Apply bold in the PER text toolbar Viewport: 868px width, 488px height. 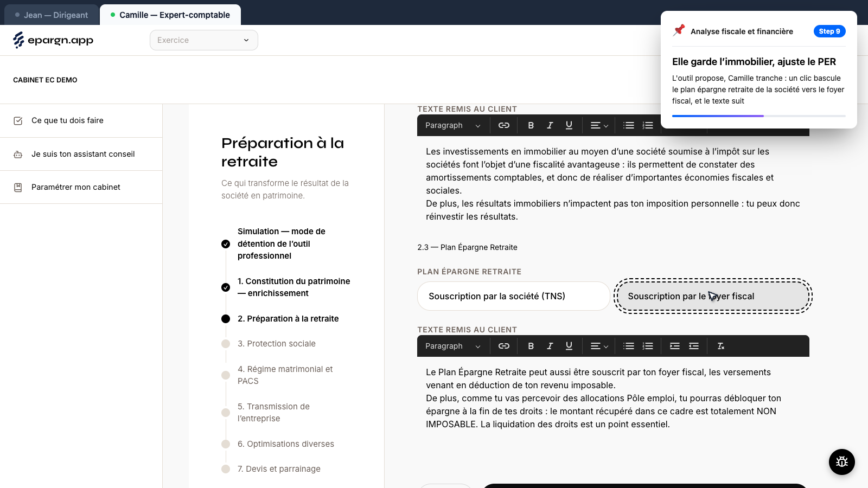tap(531, 346)
